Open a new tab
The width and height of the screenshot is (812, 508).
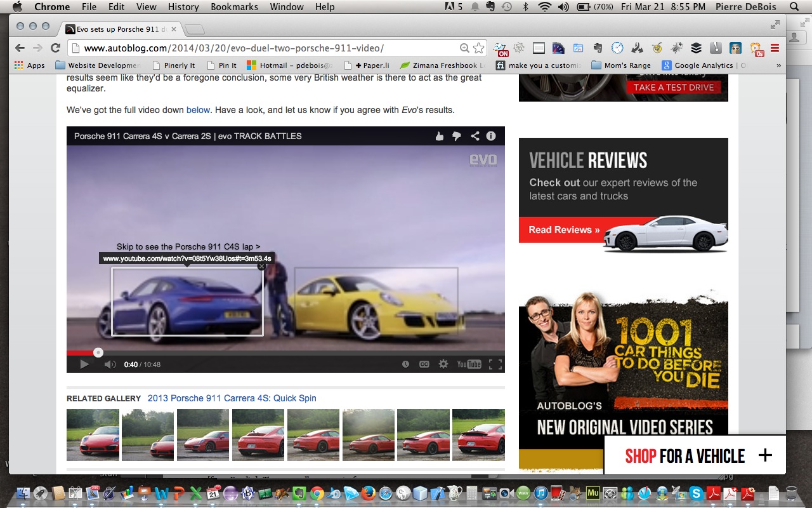[x=194, y=30]
